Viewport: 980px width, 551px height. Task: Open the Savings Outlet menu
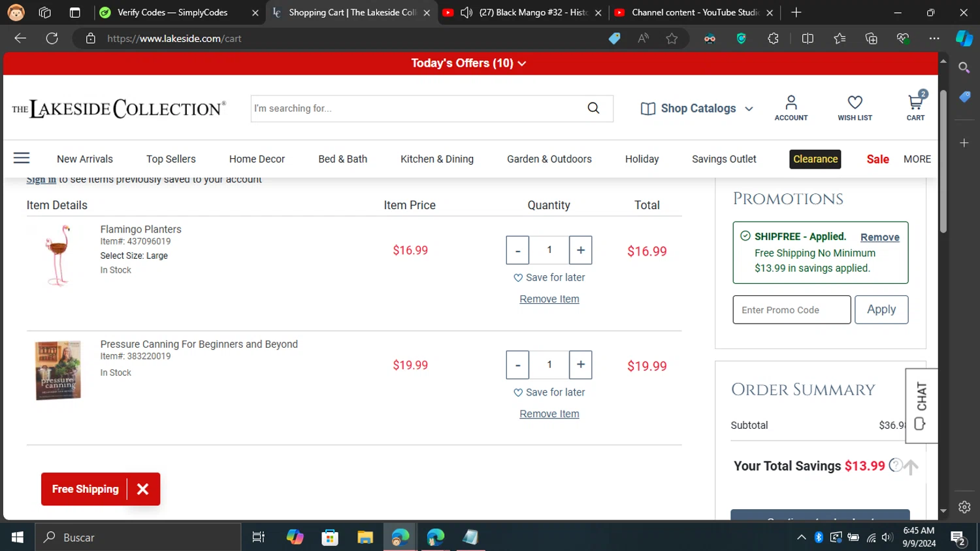coord(724,159)
